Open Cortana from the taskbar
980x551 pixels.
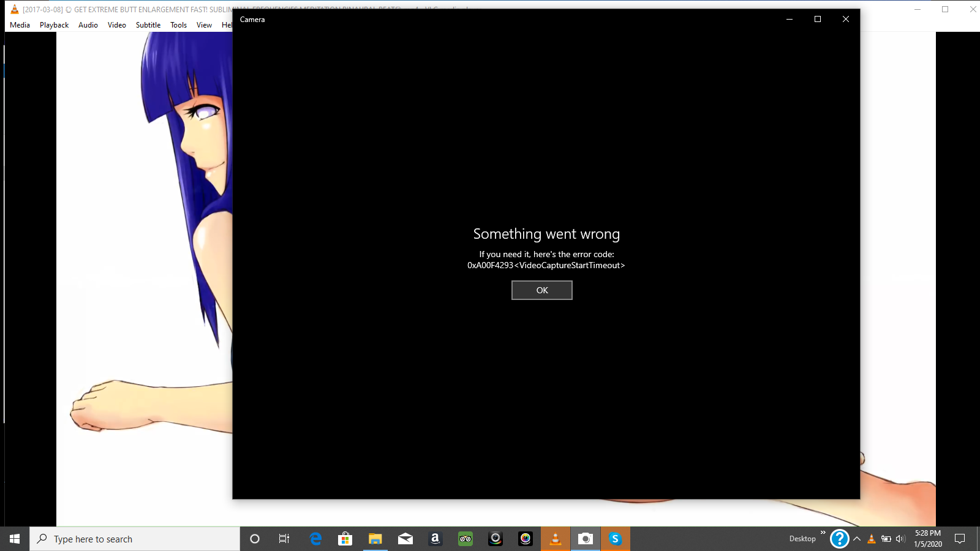255,539
